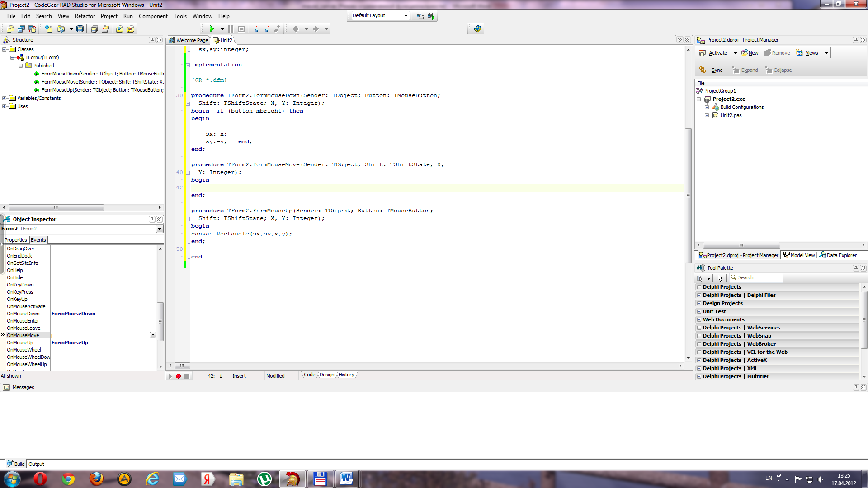The height and width of the screenshot is (488, 868).
Task: Click the Expand button in Project Manager
Action: click(x=745, y=70)
